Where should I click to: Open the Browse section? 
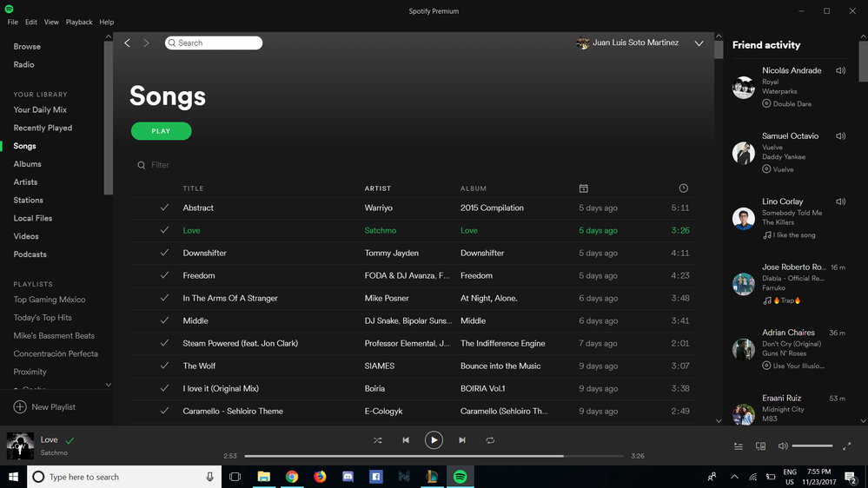[27, 47]
